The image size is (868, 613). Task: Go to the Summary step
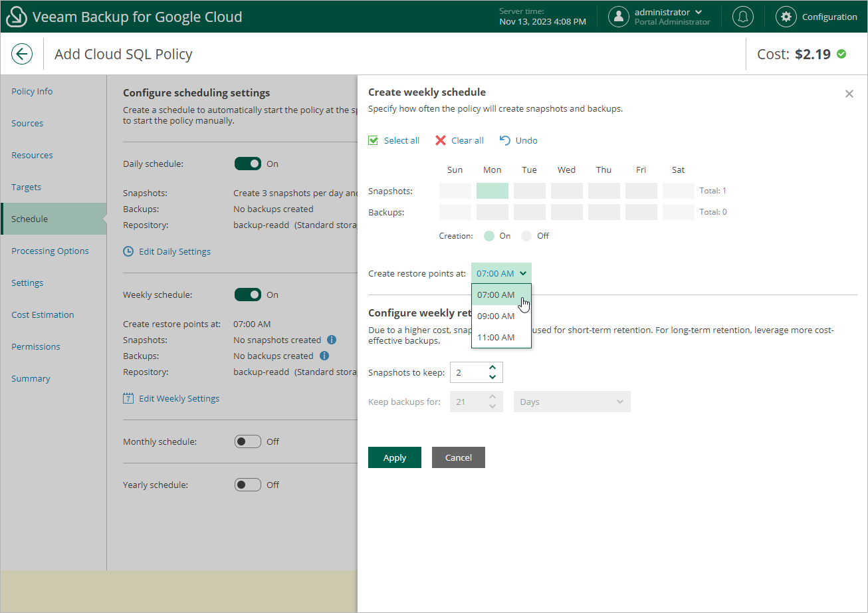click(53, 378)
